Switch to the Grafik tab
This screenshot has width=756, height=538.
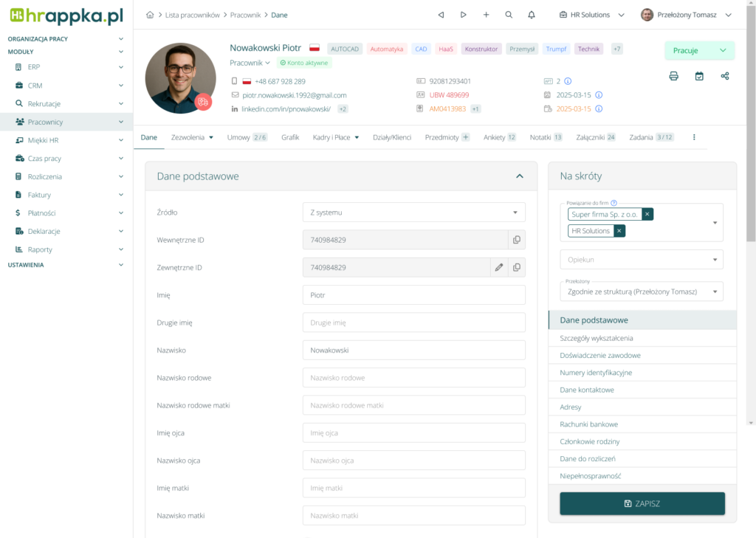pos(290,137)
